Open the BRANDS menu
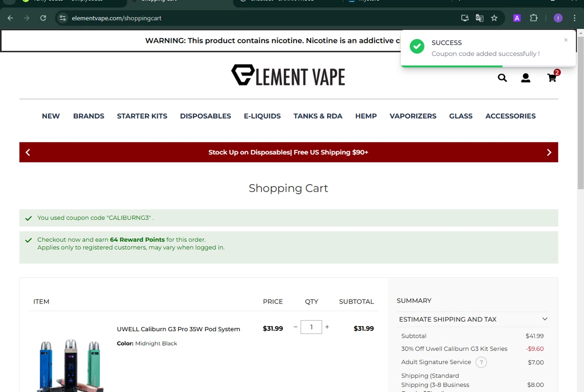The width and height of the screenshot is (584, 392). click(x=89, y=116)
